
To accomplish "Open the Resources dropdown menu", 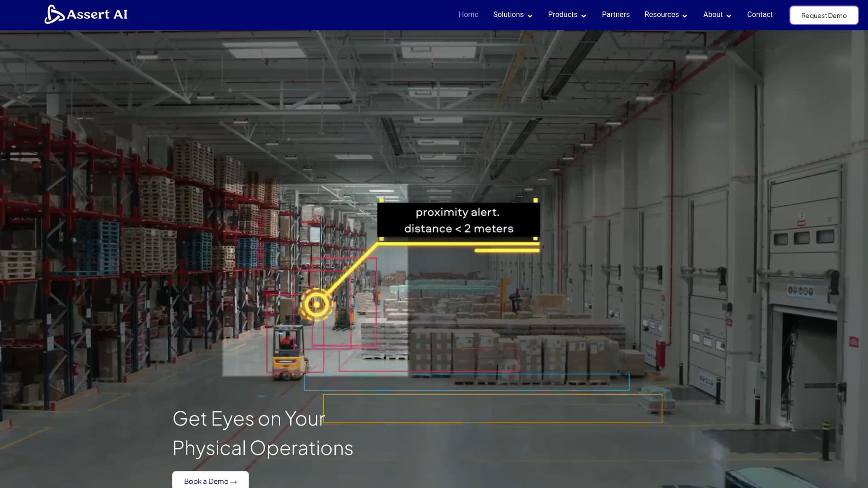I will click(662, 14).
